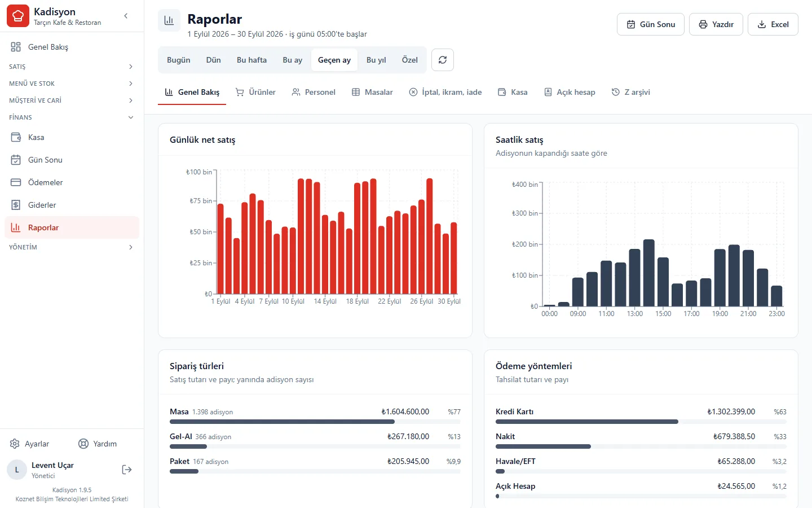Screen dimensions: 812x508
Task: Open Yardım help lifebuoy
Action: (98, 444)
